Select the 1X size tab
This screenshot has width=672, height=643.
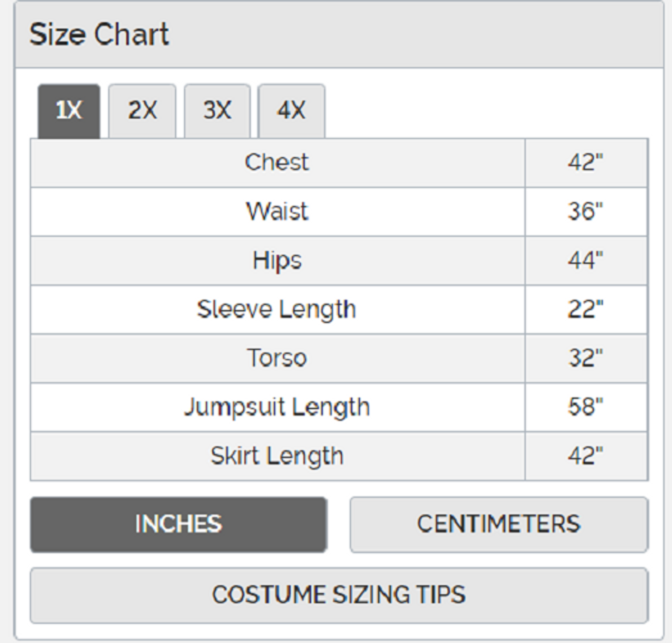69,111
